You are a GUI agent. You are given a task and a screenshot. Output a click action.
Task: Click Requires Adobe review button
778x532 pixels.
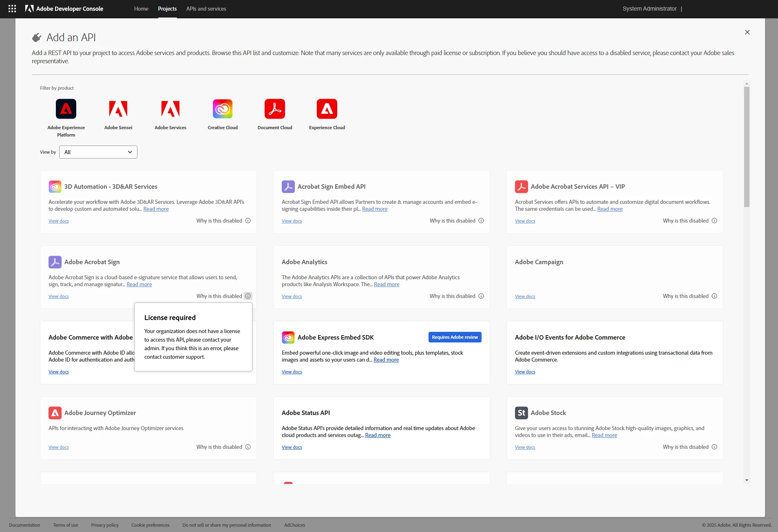[x=455, y=337]
